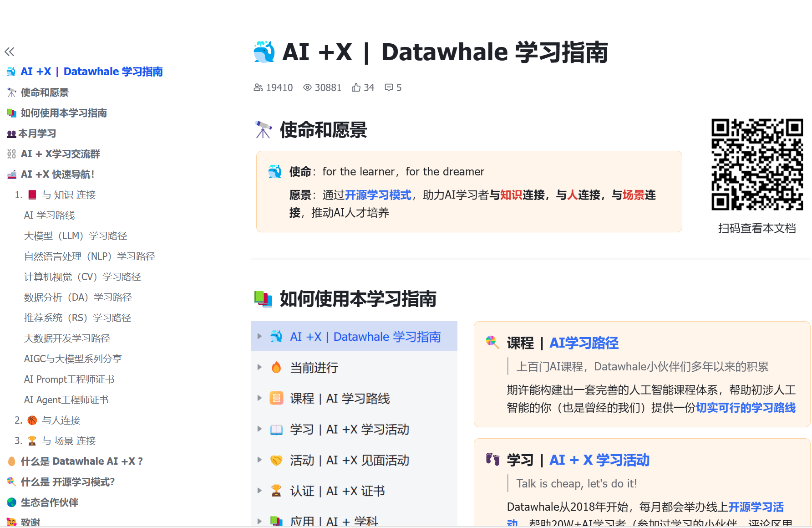Image resolution: width=812 pixels, height=528 pixels.
Task: Click the trophy icon in 认证 row
Action: [x=276, y=491]
